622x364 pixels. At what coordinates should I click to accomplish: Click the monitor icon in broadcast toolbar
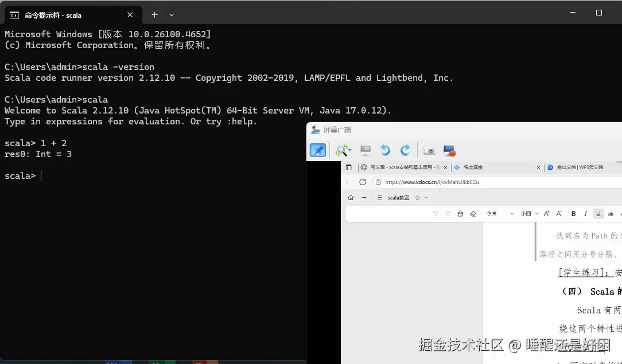coord(366,150)
